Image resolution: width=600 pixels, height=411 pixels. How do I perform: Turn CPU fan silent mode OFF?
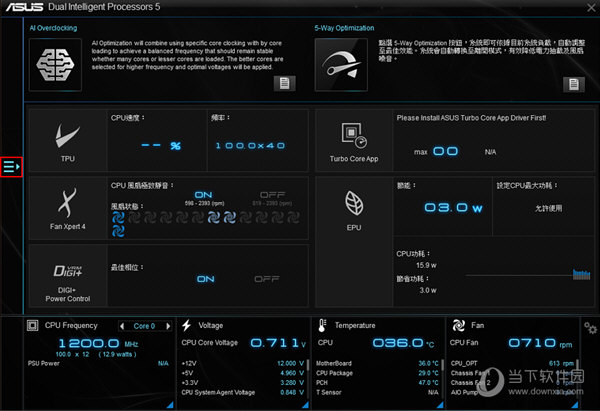pos(272,195)
